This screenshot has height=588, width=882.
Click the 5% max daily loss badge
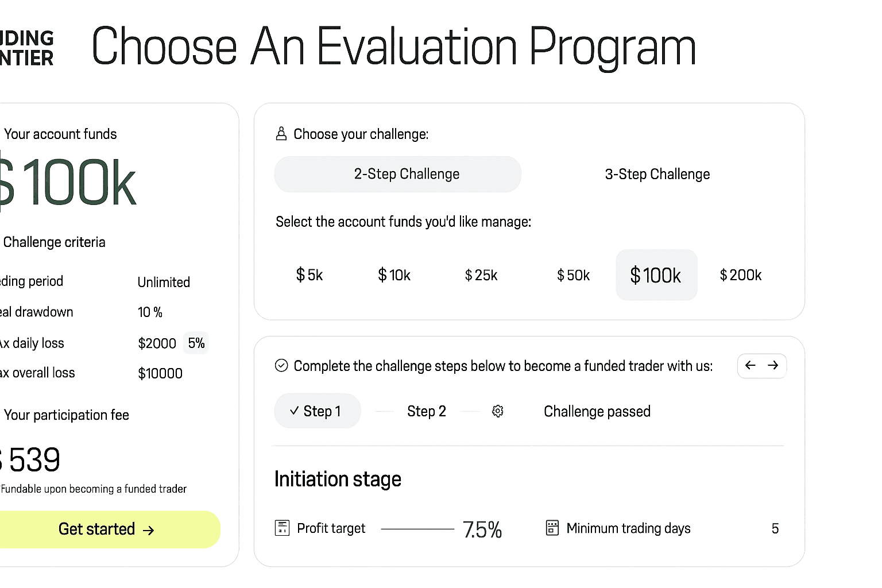(x=196, y=343)
